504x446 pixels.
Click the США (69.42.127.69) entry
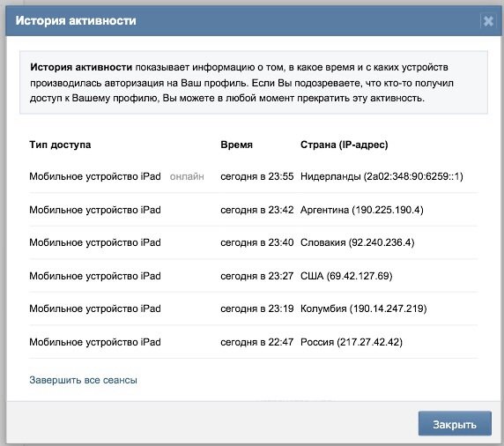(346, 276)
